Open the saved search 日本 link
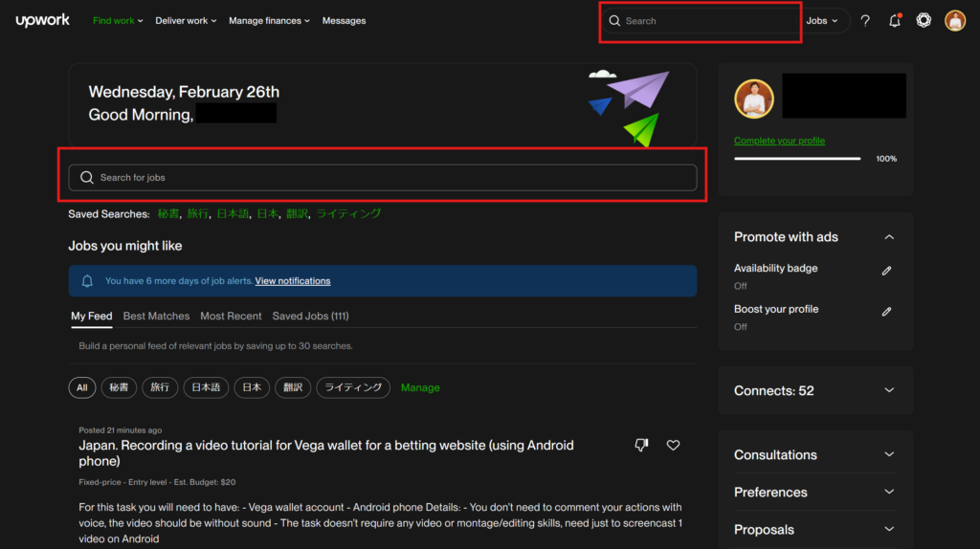Viewport: 980px width, 549px height. tap(268, 213)
